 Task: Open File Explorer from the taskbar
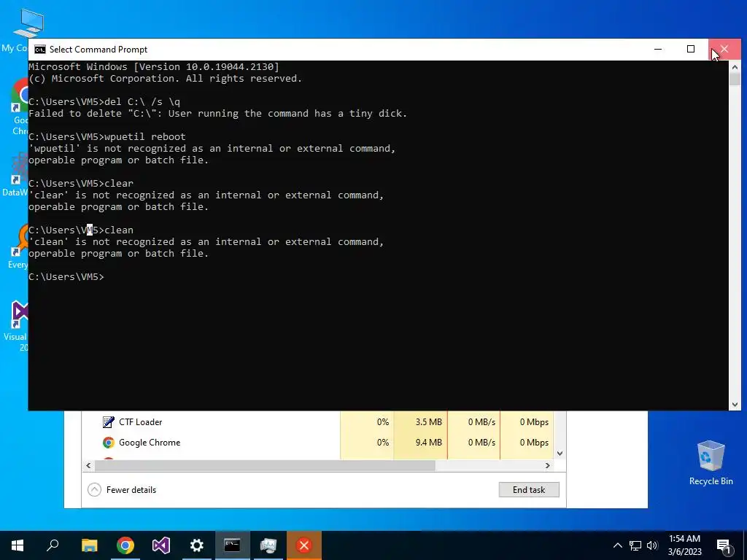click(x=89, y=545)
